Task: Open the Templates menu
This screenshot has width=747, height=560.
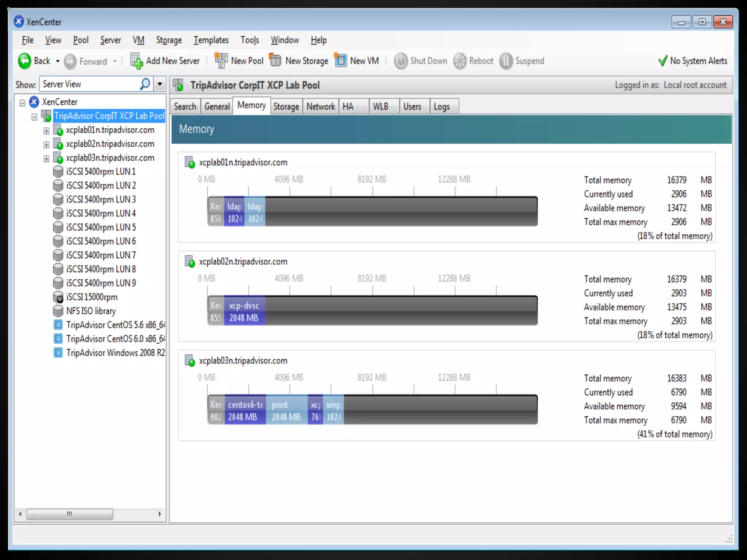Action: click(211, 40)
